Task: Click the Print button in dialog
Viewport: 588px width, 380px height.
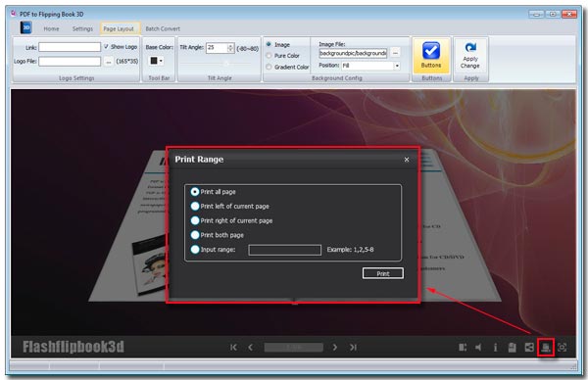Action: [383, 273]
